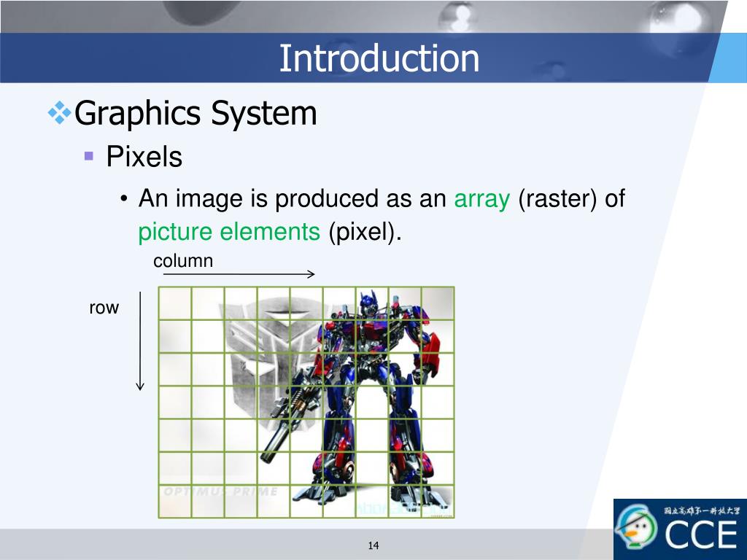Click the '(raster) of' text

tap(572, 198)
